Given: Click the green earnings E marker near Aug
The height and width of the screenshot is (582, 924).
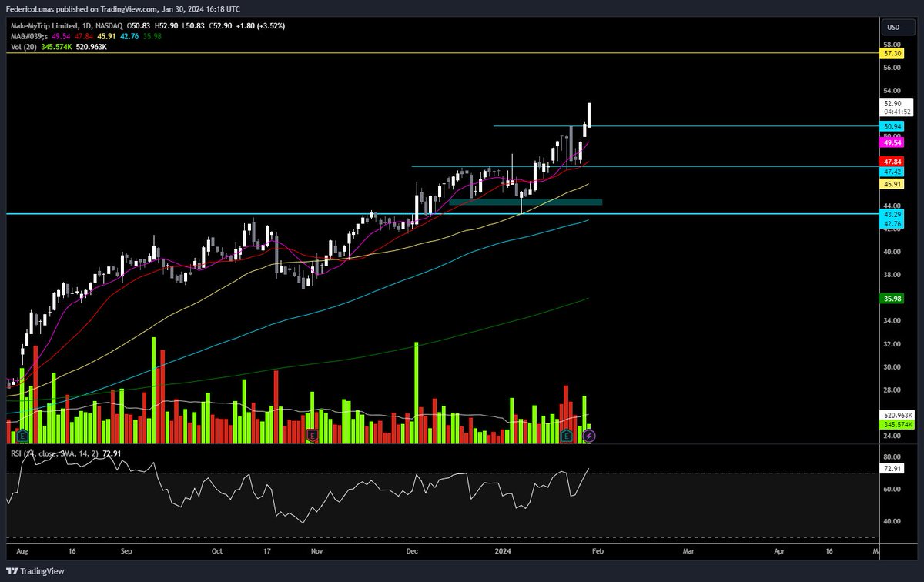Looking at the screenshot, I should 22,436.
